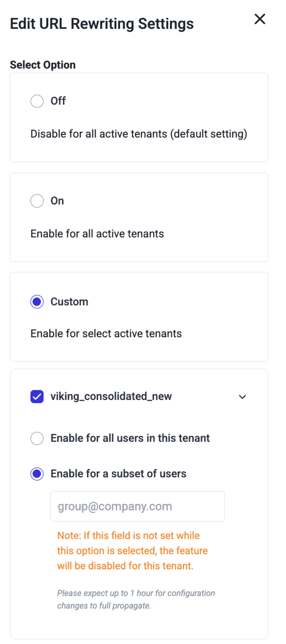This screenshot has width=286, height=644.
Task: Click the "Select Option" section heading
Action: [43, 65]
